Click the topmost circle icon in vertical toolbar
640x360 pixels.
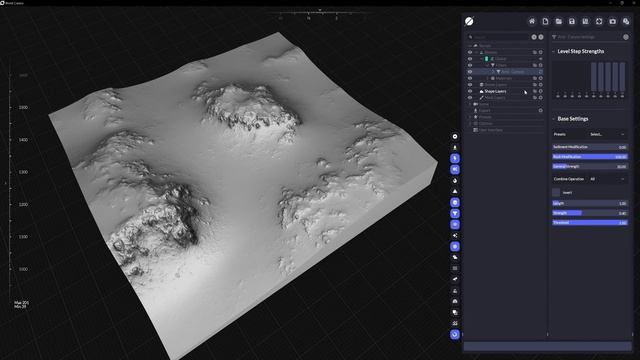tap(455, 137)
